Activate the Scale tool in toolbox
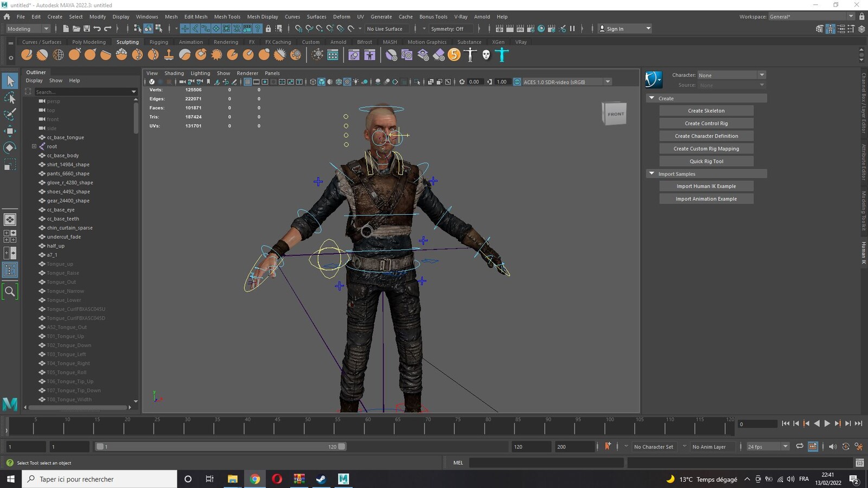The height and width of the screenshot is (488, 868). click(x=10, y=164)
